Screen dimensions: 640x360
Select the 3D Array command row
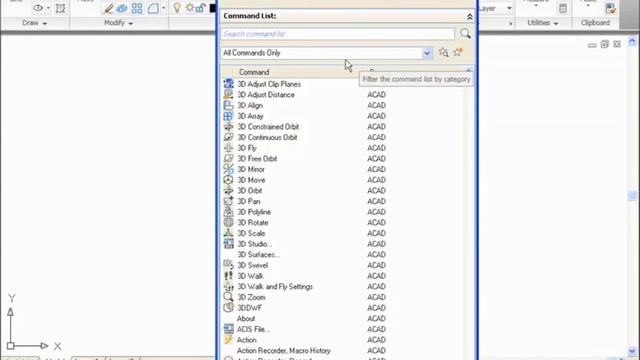tap(343, 116)
